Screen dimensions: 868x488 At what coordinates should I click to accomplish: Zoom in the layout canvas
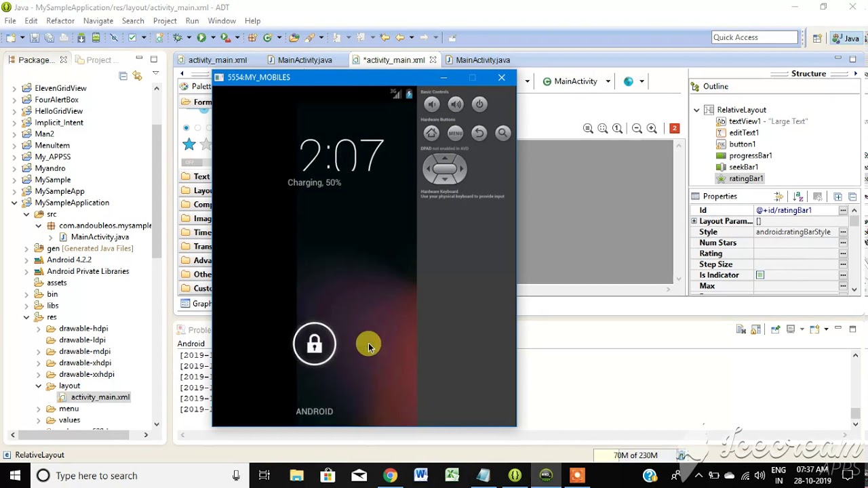click(652, 128)
